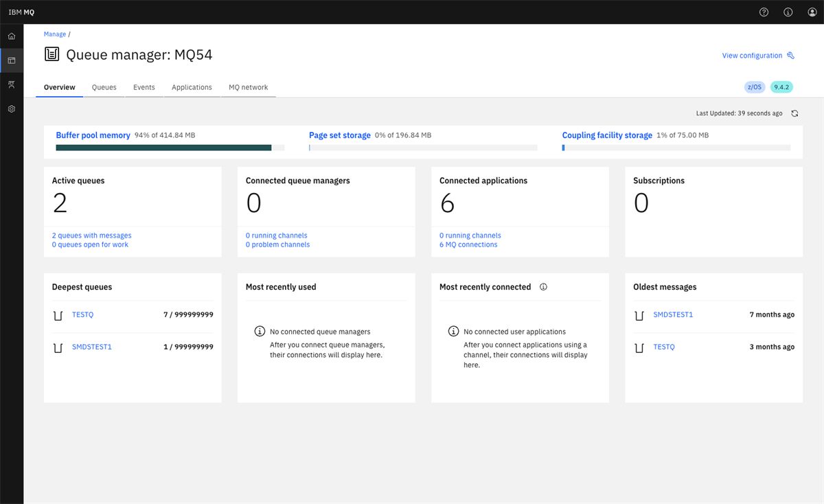Image resolution: width=824 pixels, height=504 pixels.
Task: Open the user profile avatar
Action: 812,12
